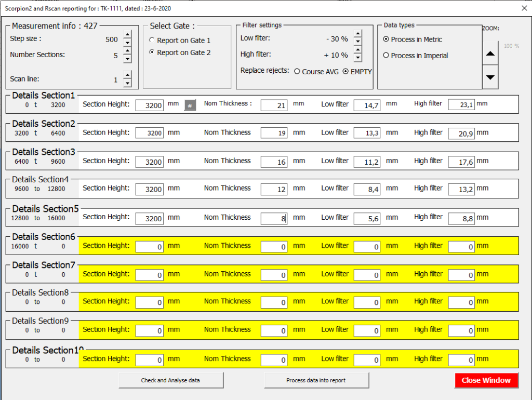532x400 pixels.
Task: Edit Section2 Low filter value 13,3
Action: pos(367,133)
